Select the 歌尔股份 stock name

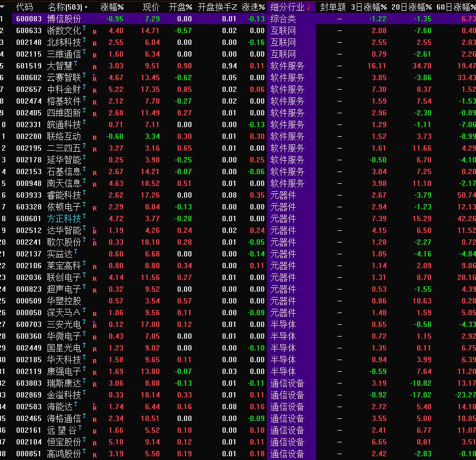point(64,242)
